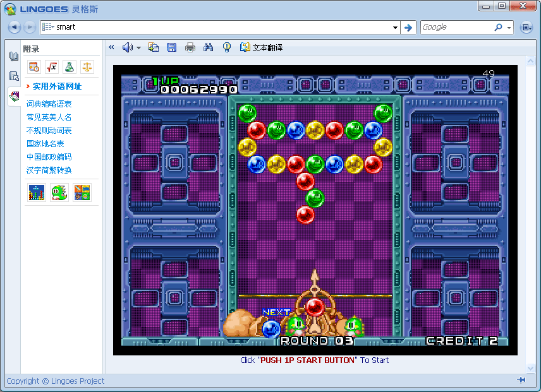Viewport: 541px width, 392px height.
Task: Open 常见英美人名 link
Action: (x=49, y=117)
